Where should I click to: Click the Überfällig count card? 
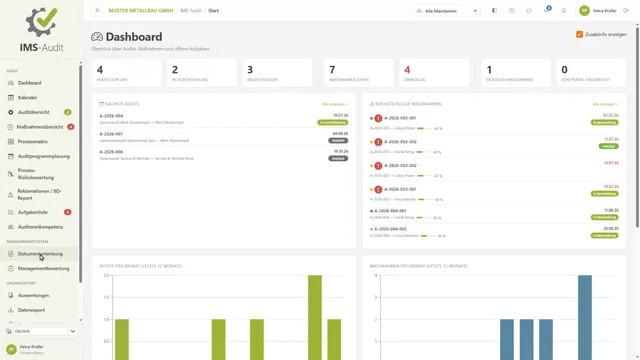pos(434,73)
